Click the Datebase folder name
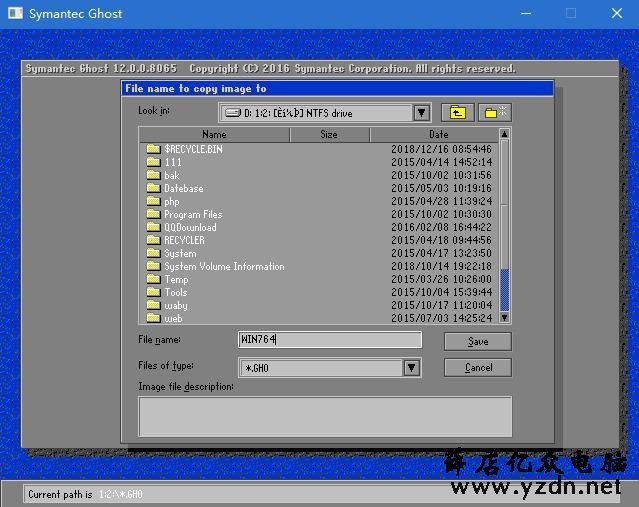This screenshot has height=507, width=639. click(184, 188)
